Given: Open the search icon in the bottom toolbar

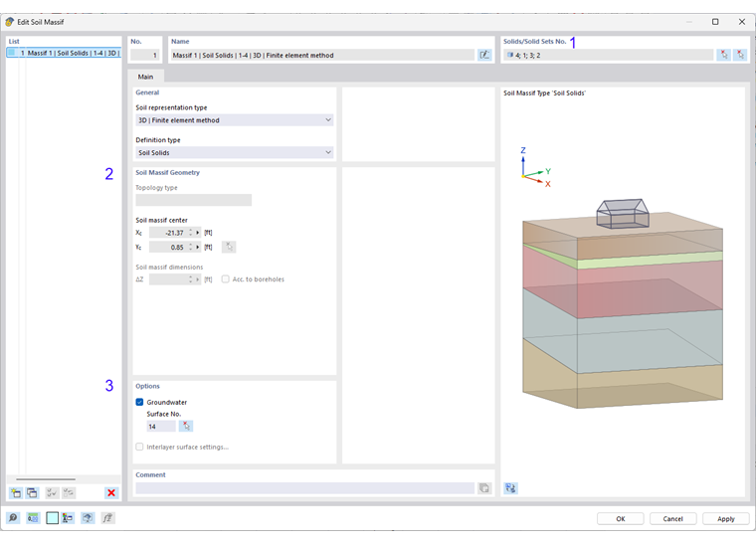Looking at the screenshot, I should coord(13,518).
